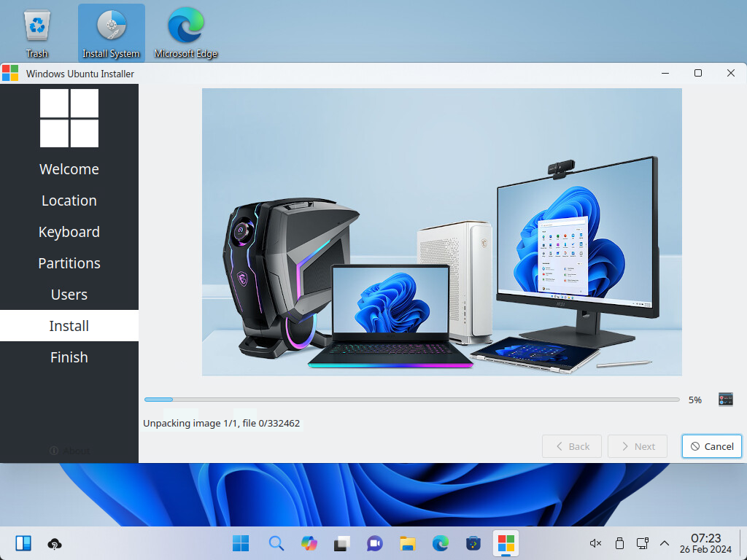This screenshot has width=747, height=560.
Task: Open the clock and date display
Action: tap(705, 543)
